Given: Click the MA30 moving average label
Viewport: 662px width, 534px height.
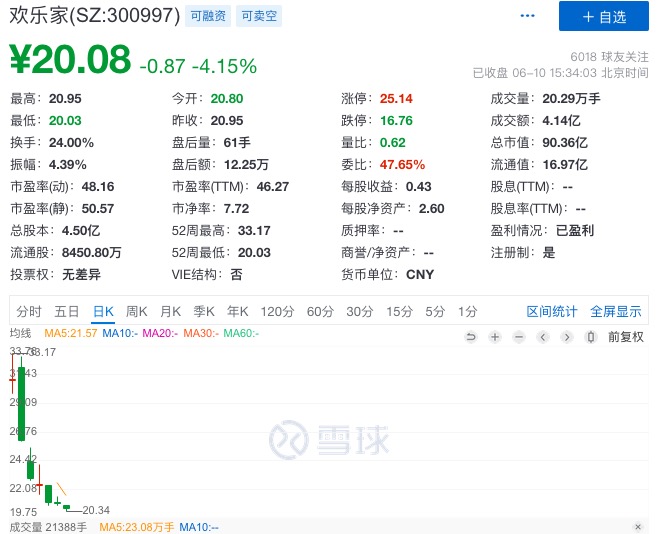Looking at the screenshot, I should coord(201,333).
